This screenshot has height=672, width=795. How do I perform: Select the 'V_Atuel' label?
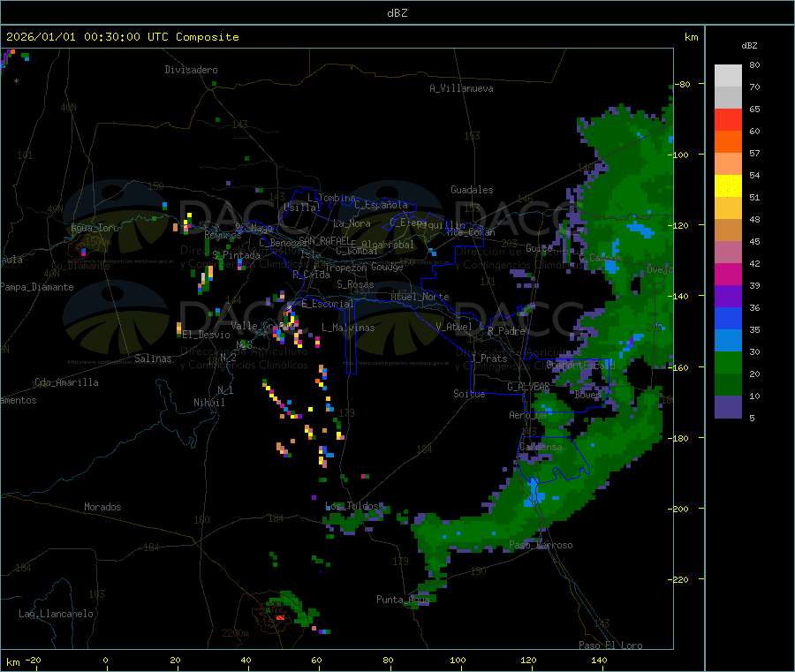point(454,327)
